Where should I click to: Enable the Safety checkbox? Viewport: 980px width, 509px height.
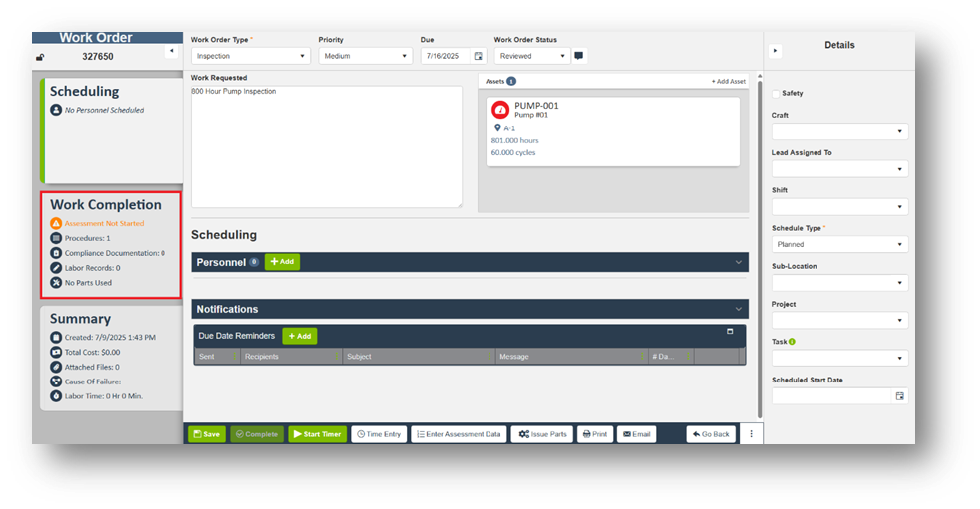[777, 94]
